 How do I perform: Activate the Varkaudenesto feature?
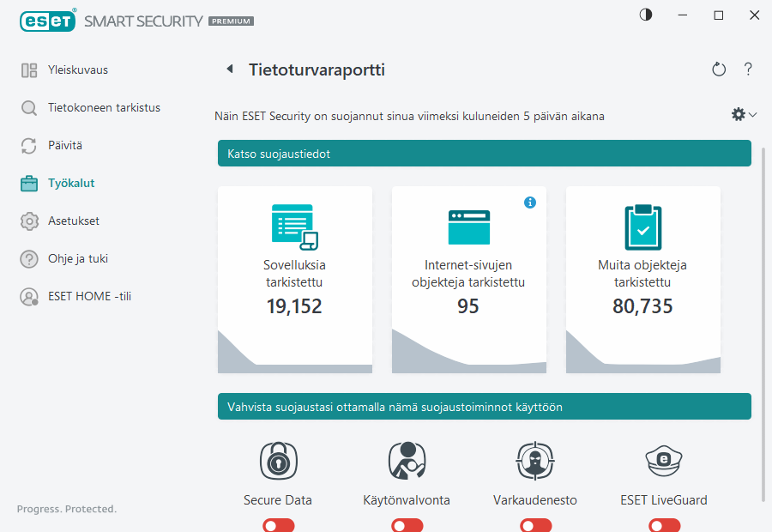tap(535, 524)
